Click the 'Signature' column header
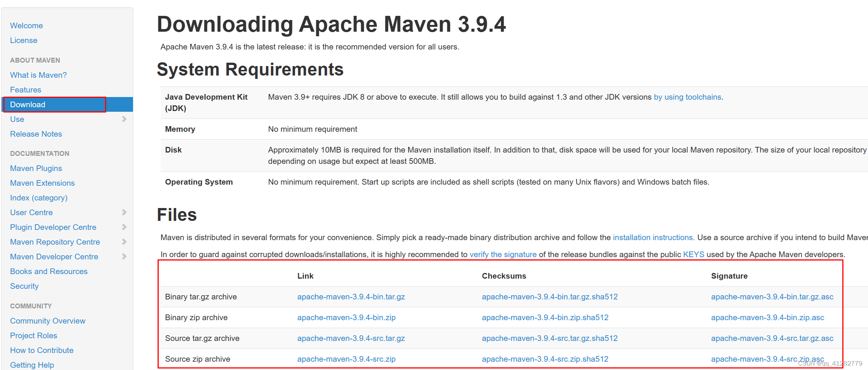The width and height of the screenshot is (868, 370). (729, 276)
